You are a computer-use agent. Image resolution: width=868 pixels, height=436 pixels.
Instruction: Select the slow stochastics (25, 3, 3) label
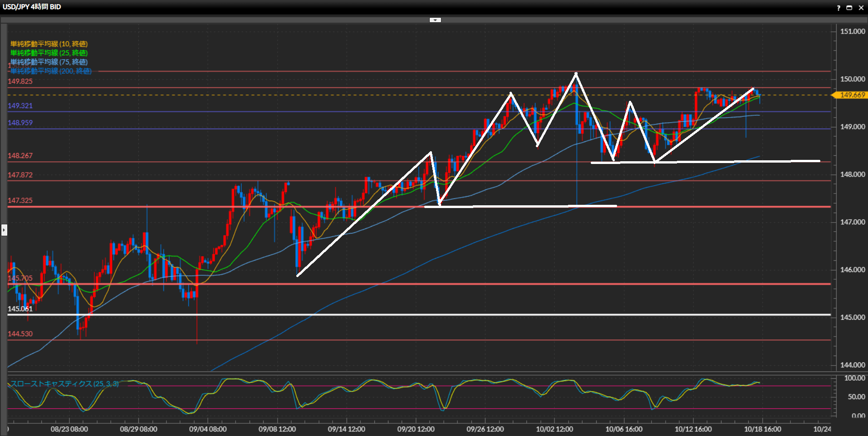[x=64, y=384]
